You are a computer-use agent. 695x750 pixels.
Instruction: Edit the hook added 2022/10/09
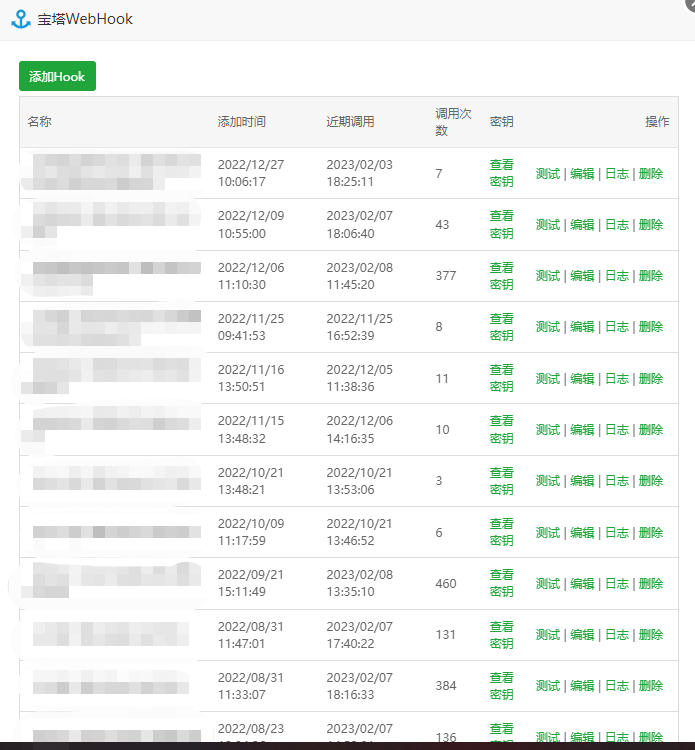coord(582,533)
